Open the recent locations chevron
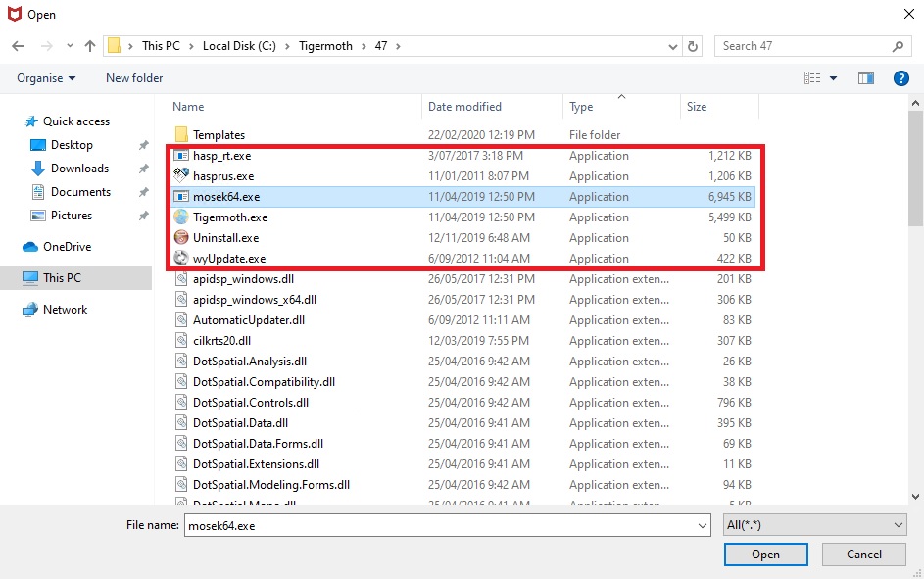 [70, 46]
